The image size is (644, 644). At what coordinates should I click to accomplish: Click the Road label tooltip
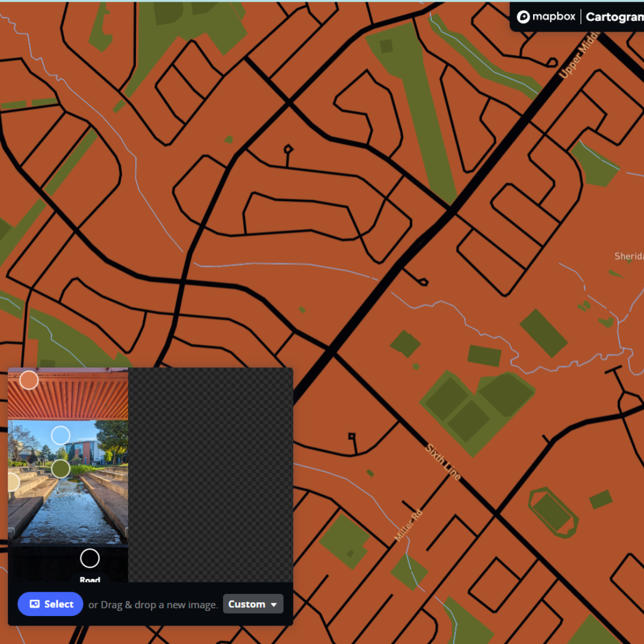[x=89, y=579]
